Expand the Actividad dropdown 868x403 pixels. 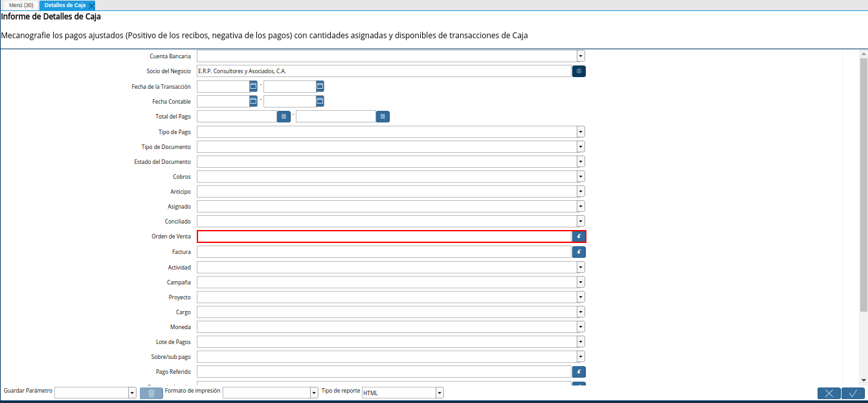click(x=581, y=267)
